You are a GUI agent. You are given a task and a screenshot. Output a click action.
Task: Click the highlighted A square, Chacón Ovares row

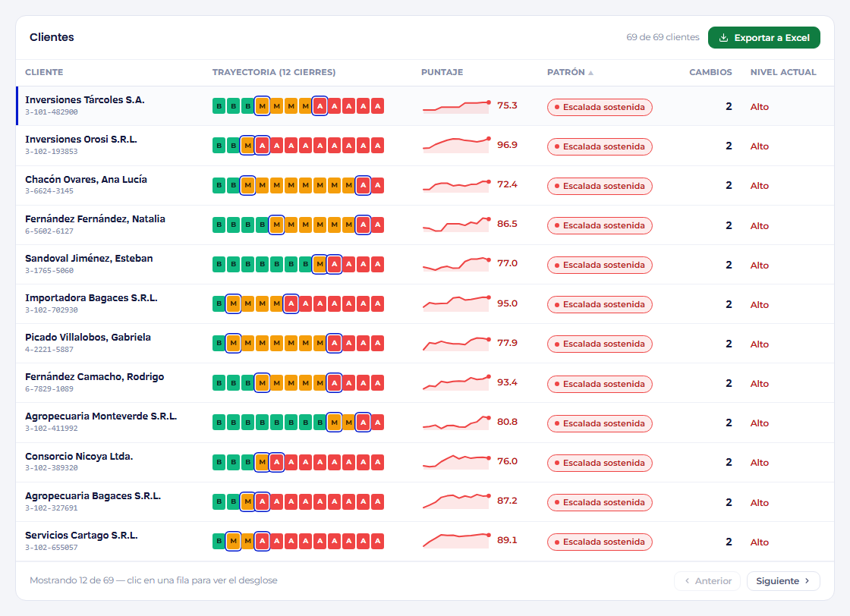[x=364, y=185]
